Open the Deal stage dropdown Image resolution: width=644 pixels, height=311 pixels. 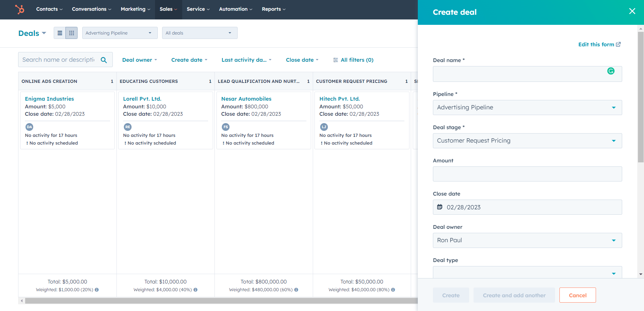click(x=527, y=141)
